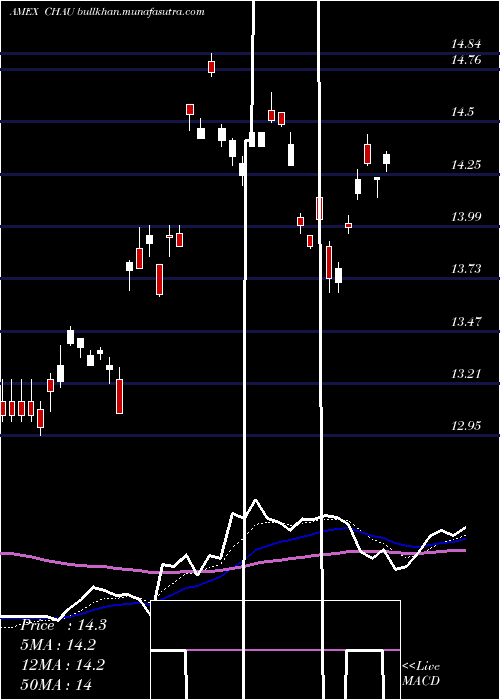
Task: Click the 13.73 price level label
Action: point(466,269)
